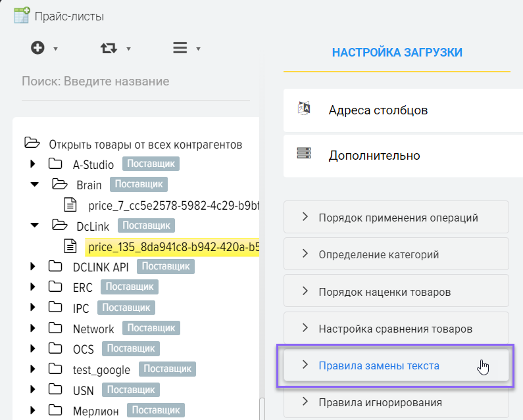Collapse the DcLink supplier folder

coord(34,225)
